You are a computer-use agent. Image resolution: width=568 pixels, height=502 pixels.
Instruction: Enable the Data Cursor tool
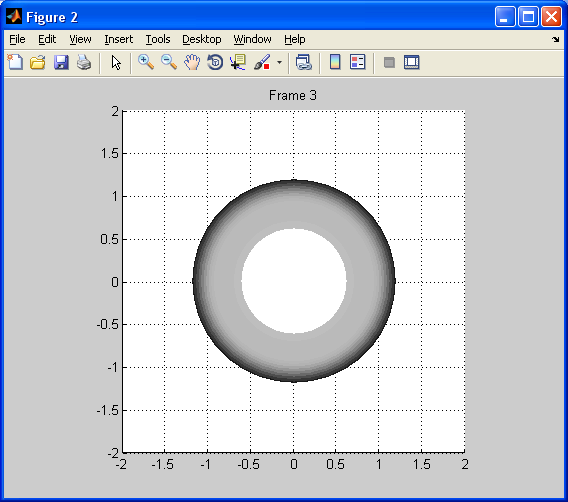[238, 62]
